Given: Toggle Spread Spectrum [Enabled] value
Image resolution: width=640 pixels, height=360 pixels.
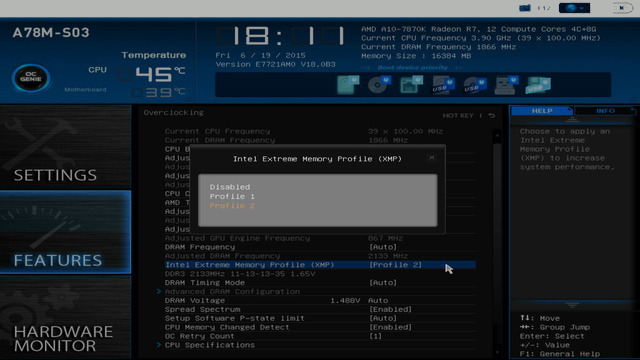Looking at the screenshot, I should point(391,309).
